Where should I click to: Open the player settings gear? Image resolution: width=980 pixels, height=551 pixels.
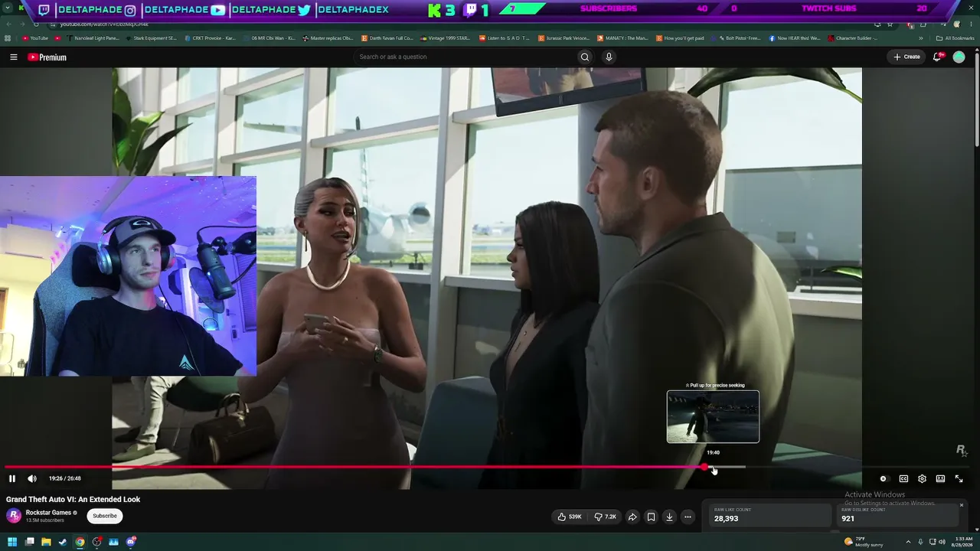click(922, 478)
